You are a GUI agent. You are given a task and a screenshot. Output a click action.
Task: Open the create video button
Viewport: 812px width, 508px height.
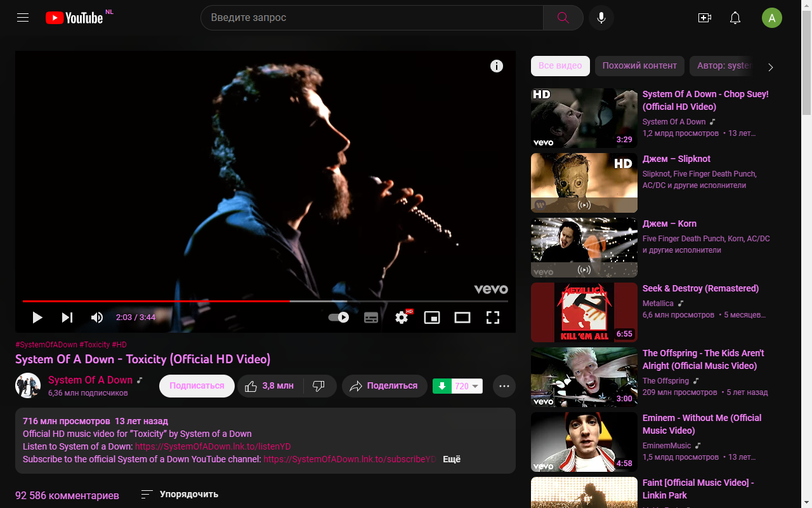pyautogui.click(x=704, y=18)
